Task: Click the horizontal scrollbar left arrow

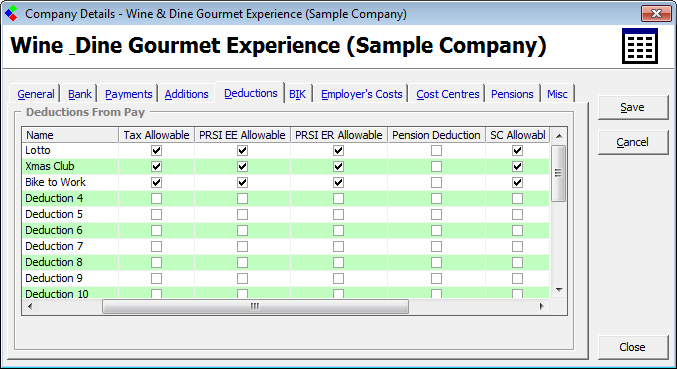Action: click(x=30, y=306)
